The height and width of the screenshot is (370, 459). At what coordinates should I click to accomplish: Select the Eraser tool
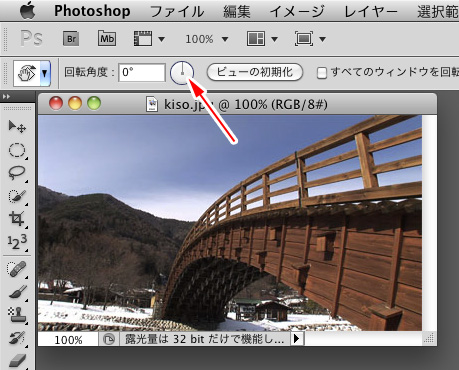click(17, 361)
